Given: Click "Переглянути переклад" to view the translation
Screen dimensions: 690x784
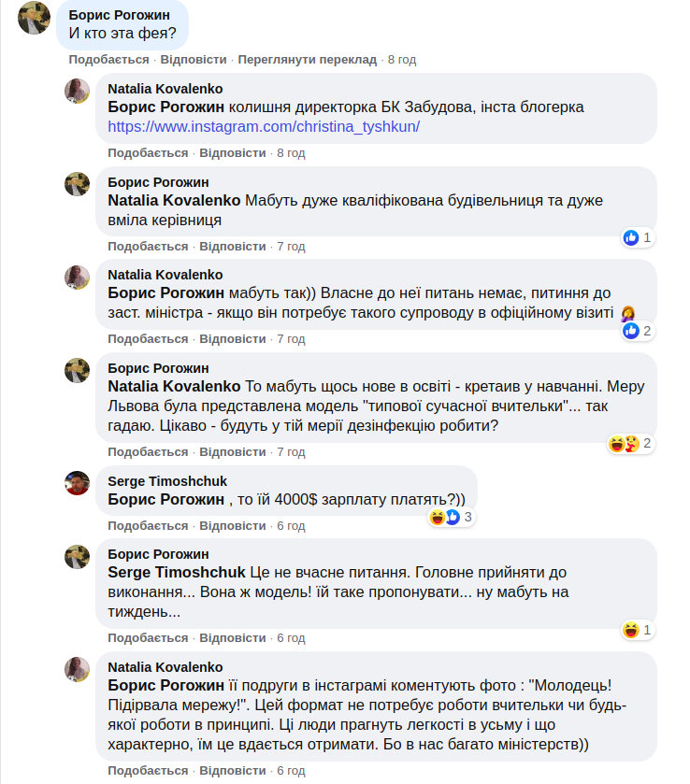Looking at the screenshot, I should pos(307,59).
